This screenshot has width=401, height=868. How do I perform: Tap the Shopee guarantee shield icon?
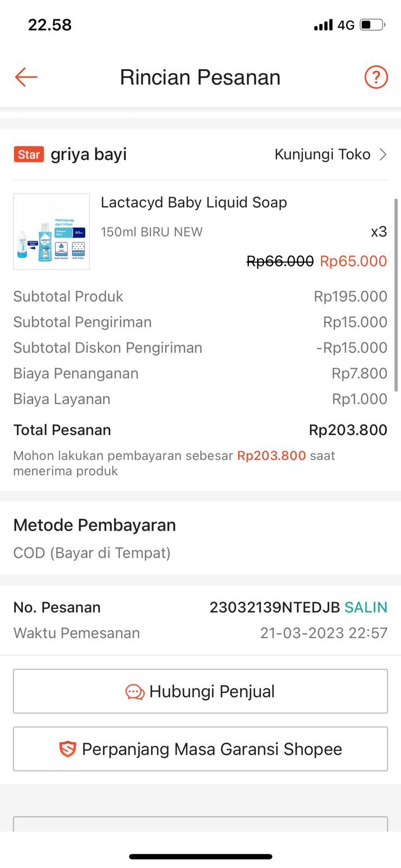pyautogui.click(x=68, y=749)
